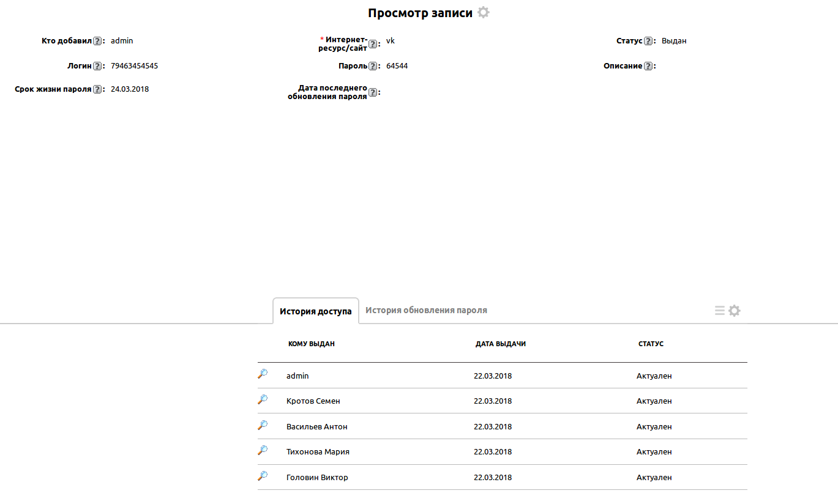
Task: Click help icon next to Дата последнего обновления пароля
Action: coord(373,92)
